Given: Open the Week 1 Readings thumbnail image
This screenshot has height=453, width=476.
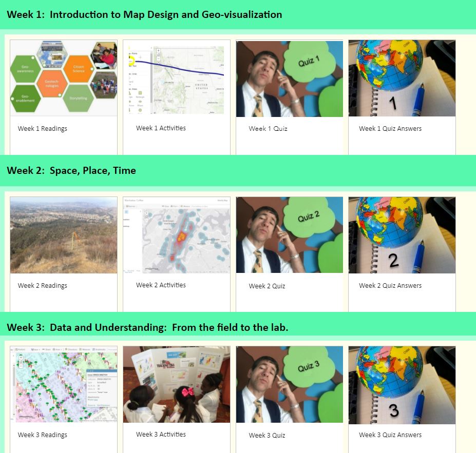Looking at the screenshot, I should point(64,78).
